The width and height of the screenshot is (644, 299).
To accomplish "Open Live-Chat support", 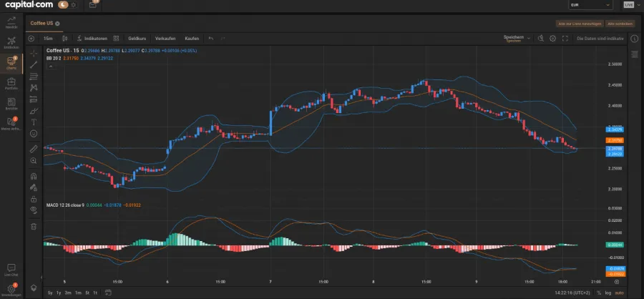I will (11, 270).
